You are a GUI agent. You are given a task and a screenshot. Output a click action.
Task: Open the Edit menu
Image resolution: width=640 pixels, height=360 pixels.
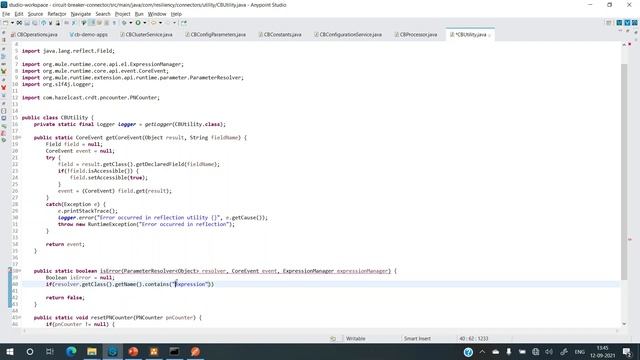pos(19,14)
